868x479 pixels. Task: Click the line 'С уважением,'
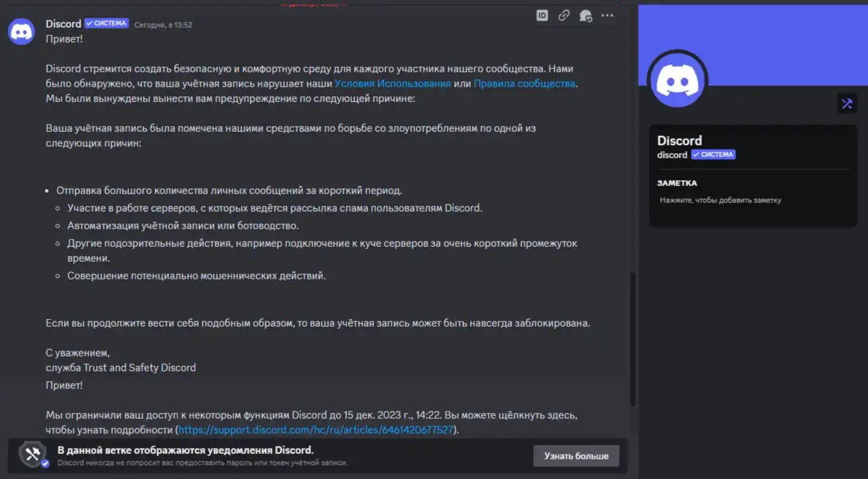tap(77, 353)
